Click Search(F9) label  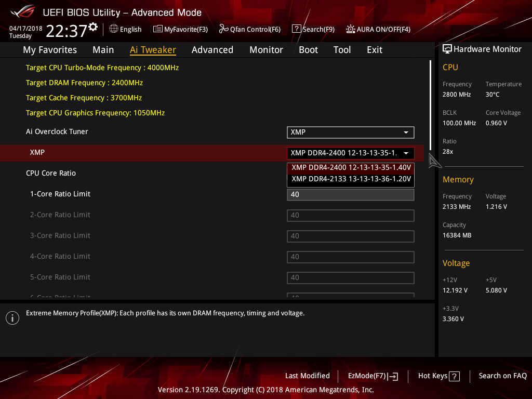318,29
